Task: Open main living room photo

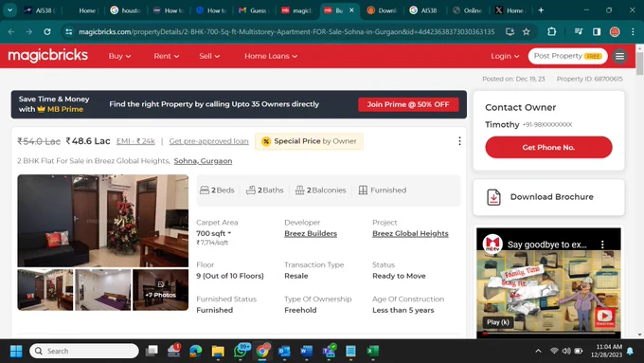Action: pos(102,221)
